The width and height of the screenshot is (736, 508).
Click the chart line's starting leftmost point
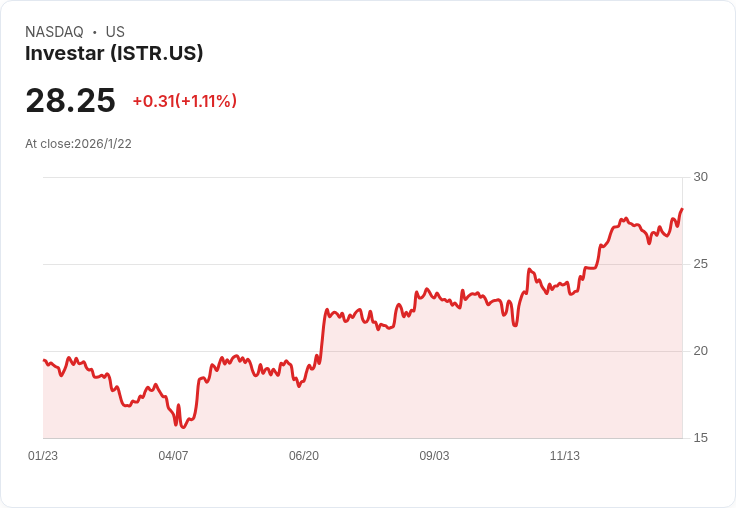point(44,360)
